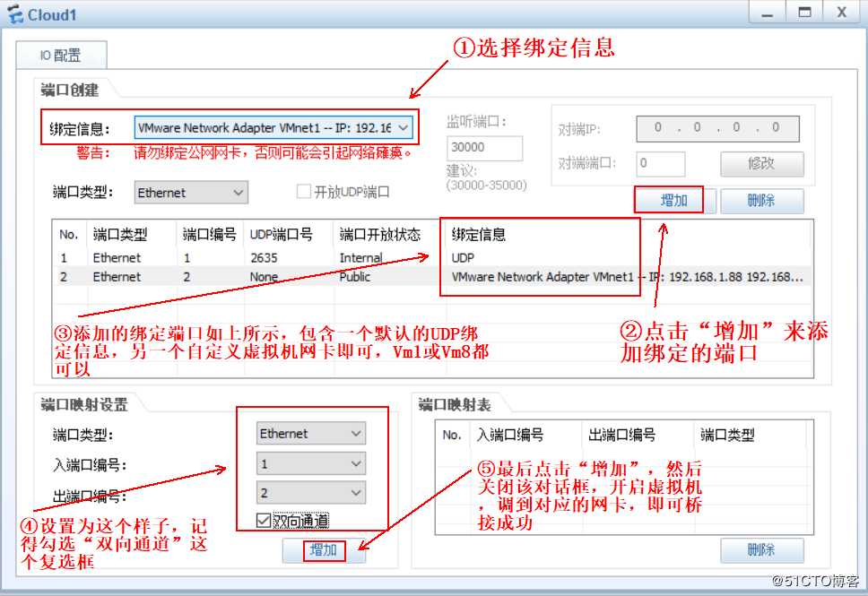Maximize the Cloud1 window
This screenshot has height=596, width=868.
coord(804,13)
